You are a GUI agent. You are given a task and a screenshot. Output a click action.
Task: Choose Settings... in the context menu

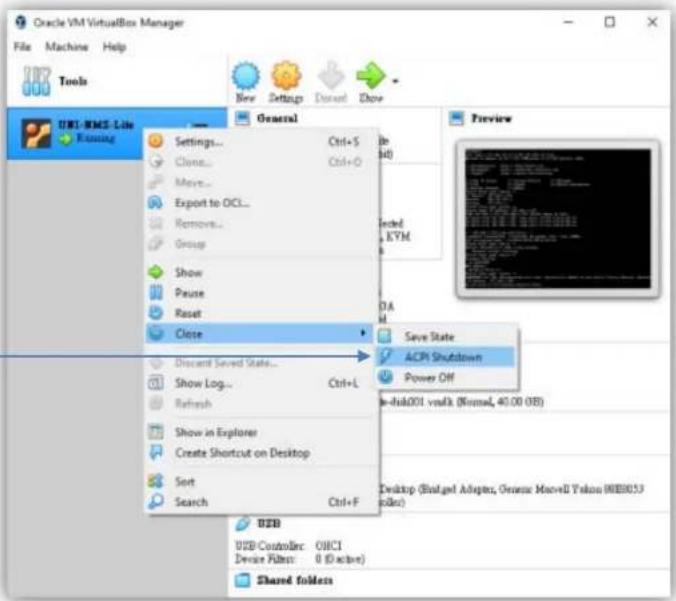[260, 141]
